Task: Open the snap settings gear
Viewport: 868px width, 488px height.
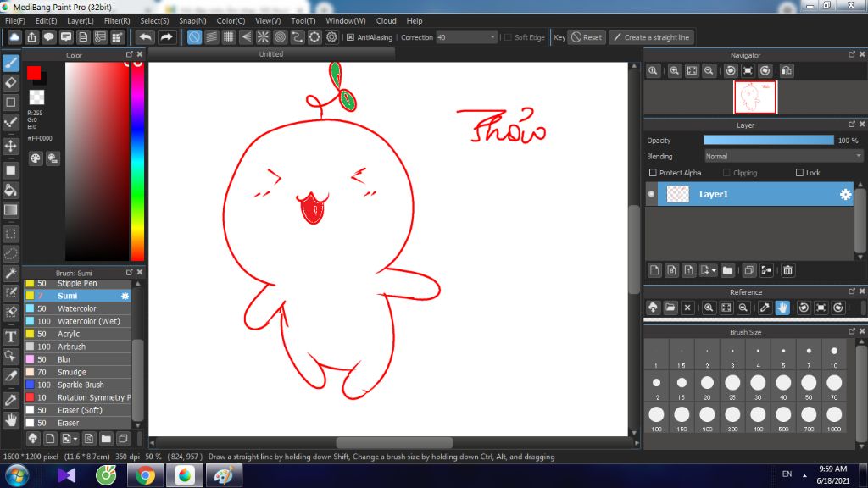Action: coord(331,37)
